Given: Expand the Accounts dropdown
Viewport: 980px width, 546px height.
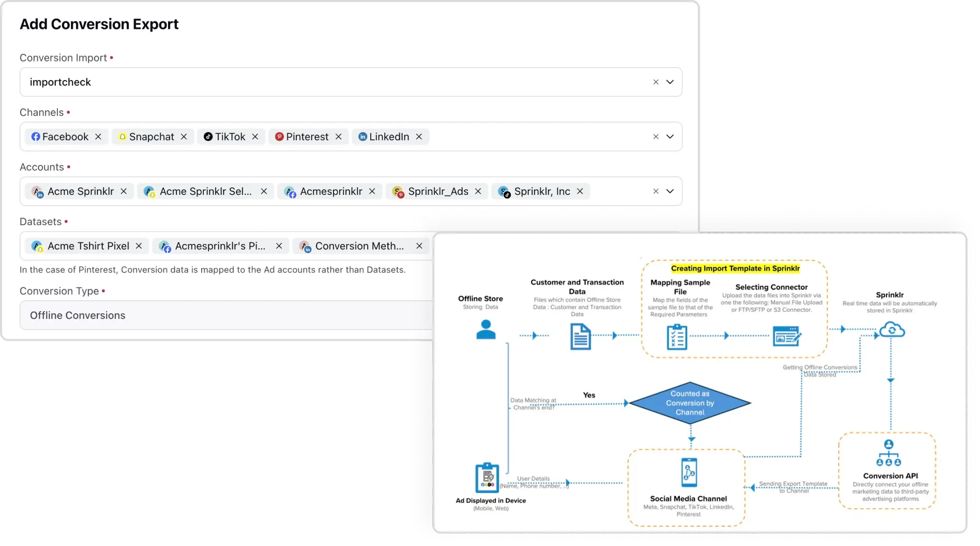Looking at the screenshot, I should click(x=670, y=191).
